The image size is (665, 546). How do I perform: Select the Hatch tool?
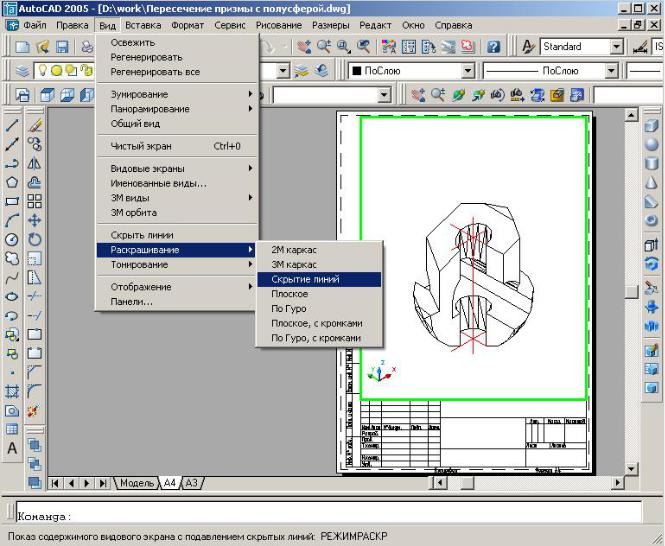coord(12,392)
